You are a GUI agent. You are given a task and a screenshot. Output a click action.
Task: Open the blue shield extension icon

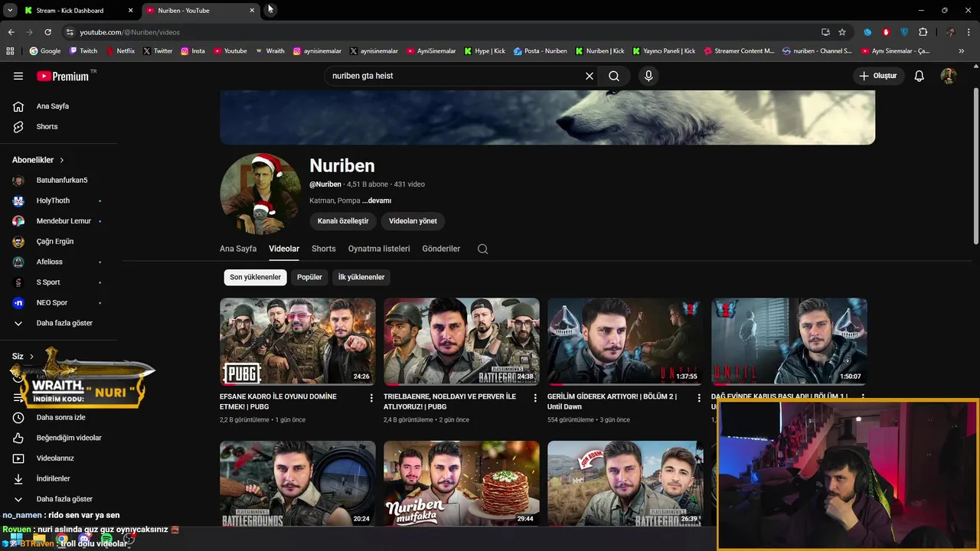[904, 32]
